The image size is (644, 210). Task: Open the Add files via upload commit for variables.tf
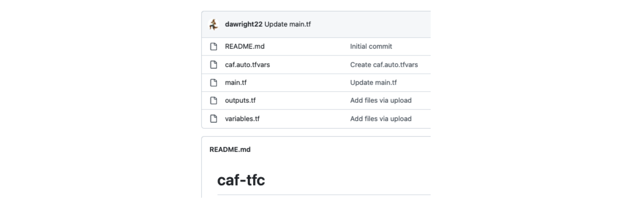381,119
